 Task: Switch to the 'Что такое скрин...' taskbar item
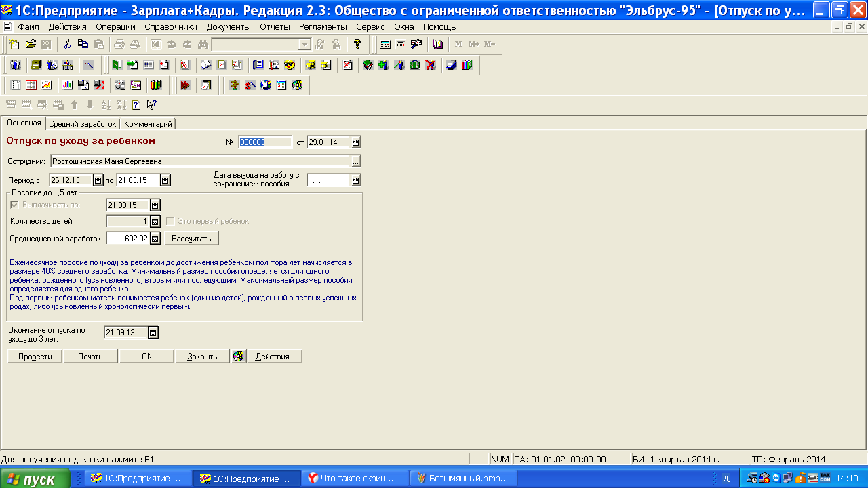pos(355,479)
